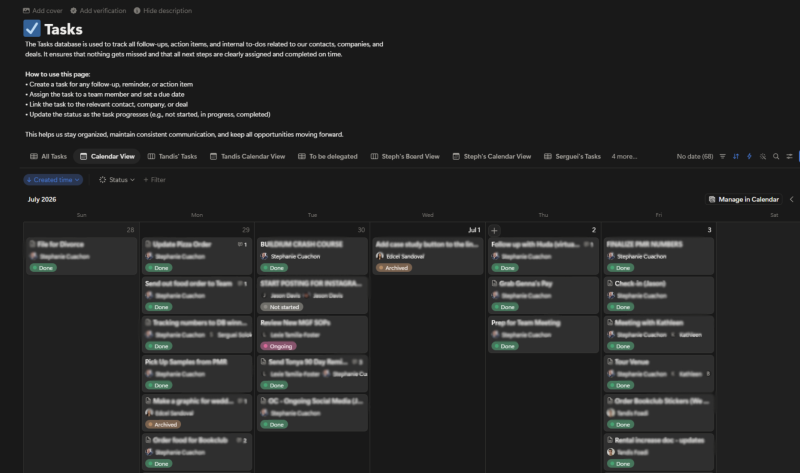Click Hide description
The height and width of the screenshot is (473, 800).
point(163,11)
